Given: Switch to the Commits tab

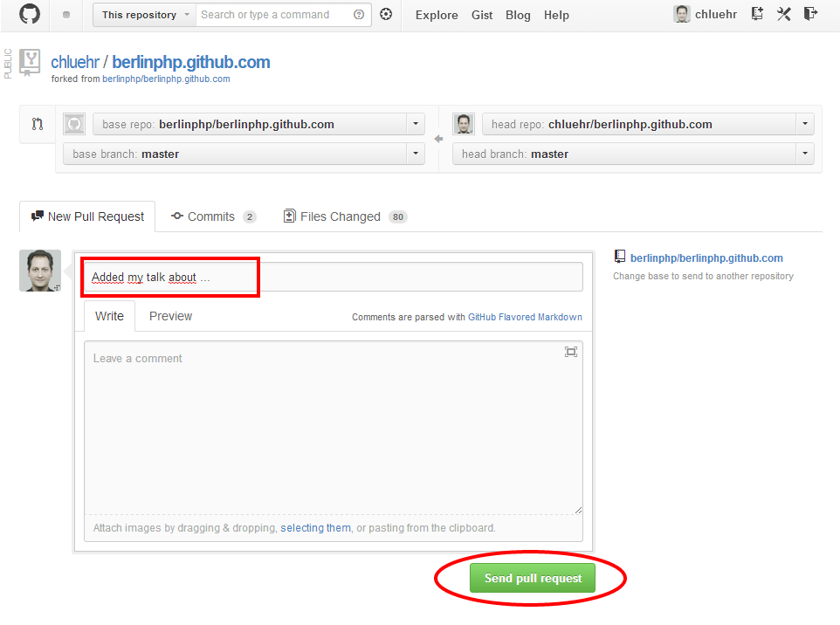Looking at the screenshot, I should pos(213,216).
